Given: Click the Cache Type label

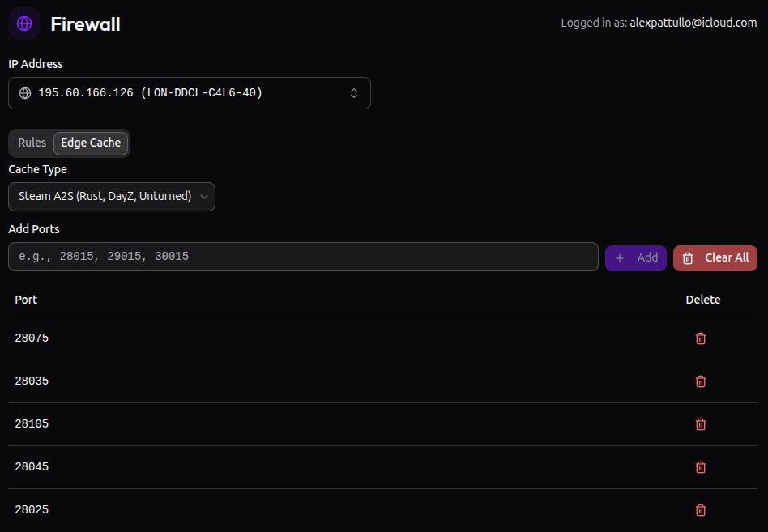Looking at the screenshot, I should tap(38, 169).
